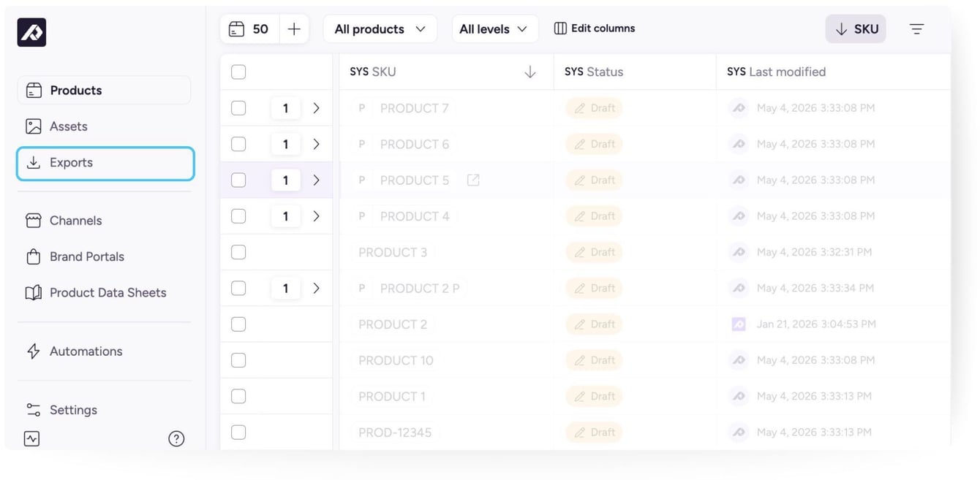
Task: Expand PRODUCT 4 variants chevron
Action: coord(317,216)
